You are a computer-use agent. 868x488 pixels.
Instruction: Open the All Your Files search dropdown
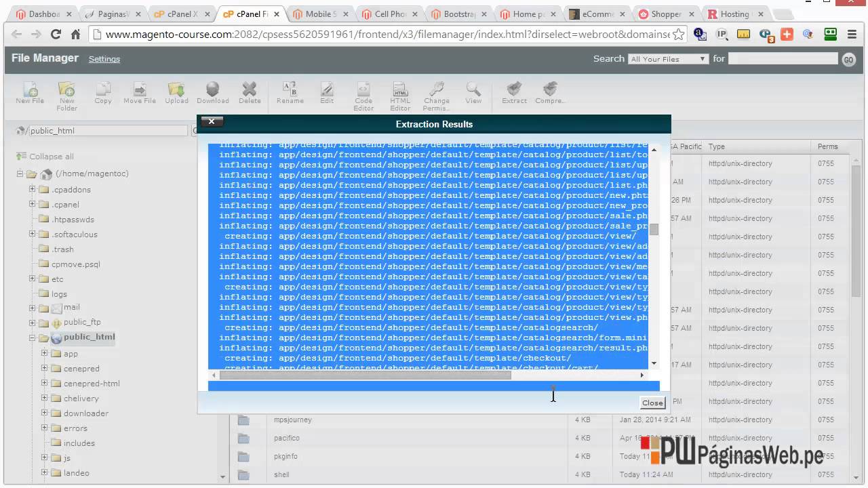tap(669, 59)
